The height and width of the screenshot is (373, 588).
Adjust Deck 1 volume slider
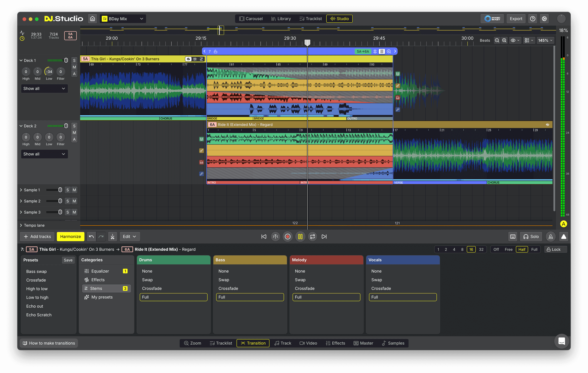(x=66, y=60)
